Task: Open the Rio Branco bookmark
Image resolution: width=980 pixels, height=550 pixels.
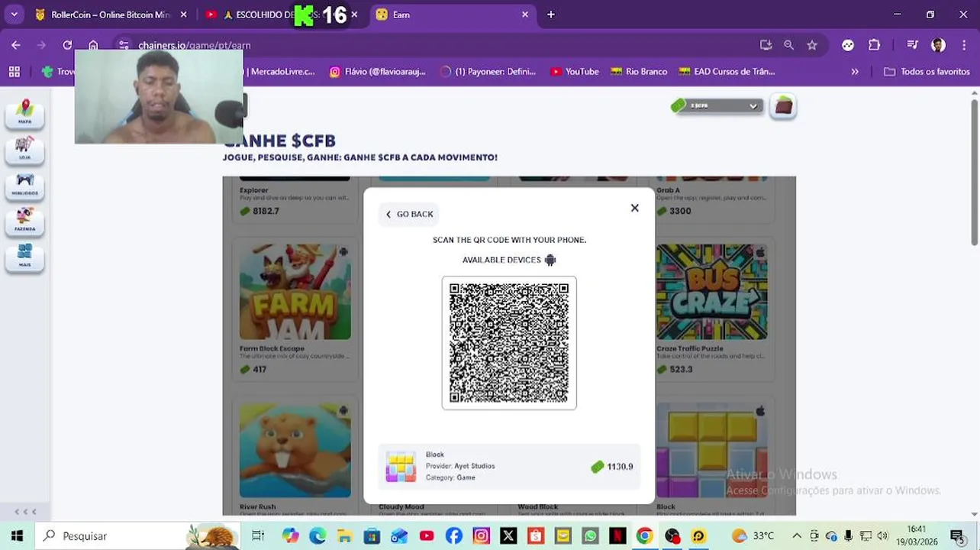Action: 639,72
